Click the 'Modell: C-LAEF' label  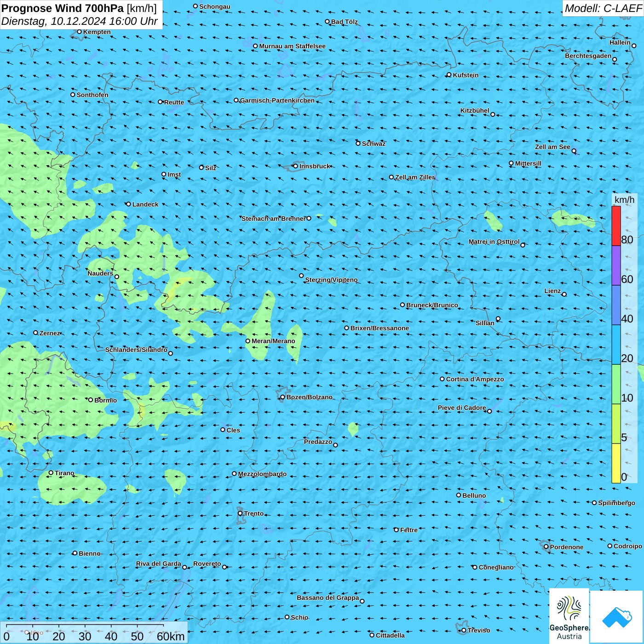(x=603, y=8)
